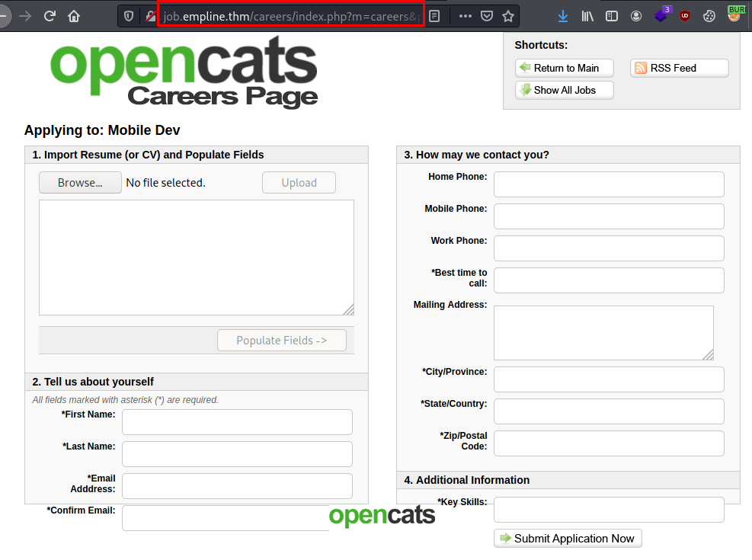Click the insecure connection lock icon

pyautogui.click(x=151, y=16)
